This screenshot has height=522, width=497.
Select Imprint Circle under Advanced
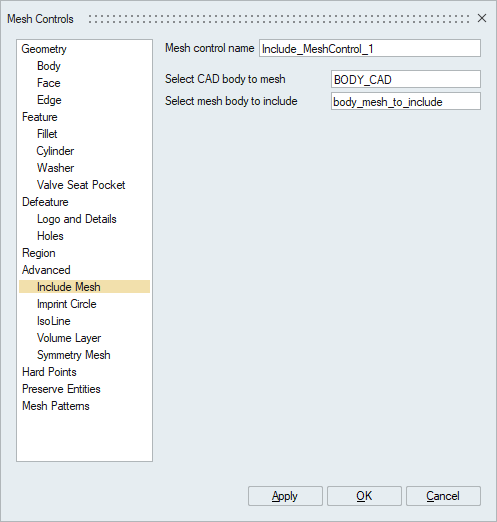coord(67,304)
